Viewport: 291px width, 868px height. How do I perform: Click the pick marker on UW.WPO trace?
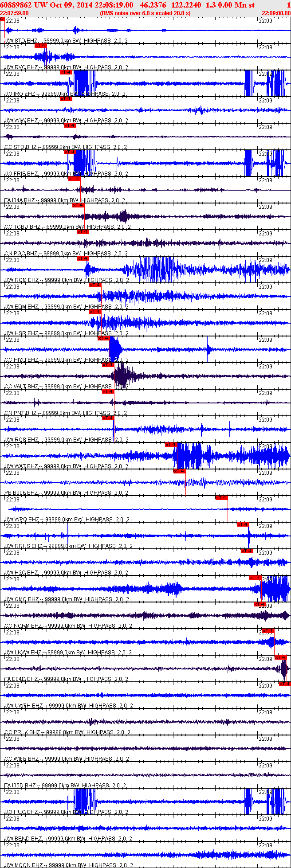tap(221, 498)
